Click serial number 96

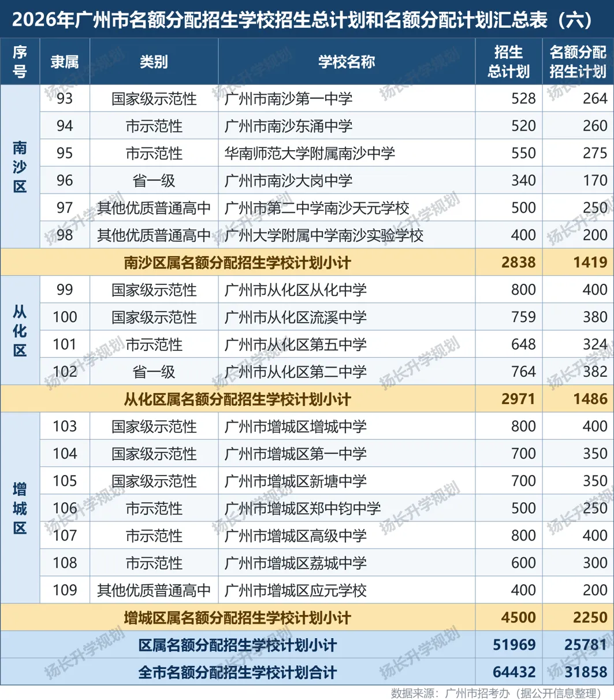pyautogui.click(x=65, y=180)
